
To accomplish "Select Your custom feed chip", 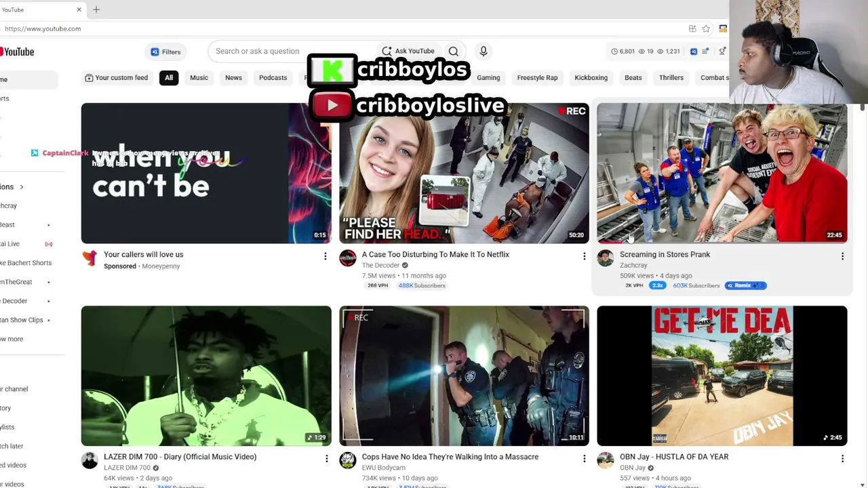I will click(x=116, y=78).
